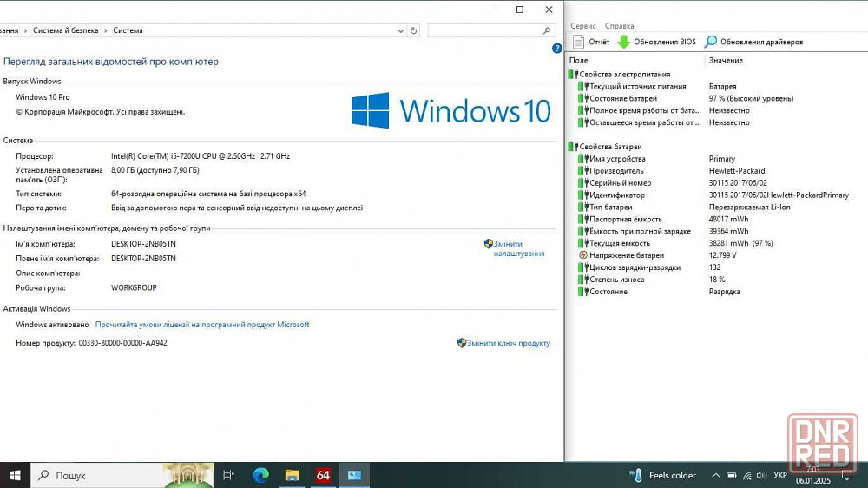Open the Отчёт report button

(591, 42)
